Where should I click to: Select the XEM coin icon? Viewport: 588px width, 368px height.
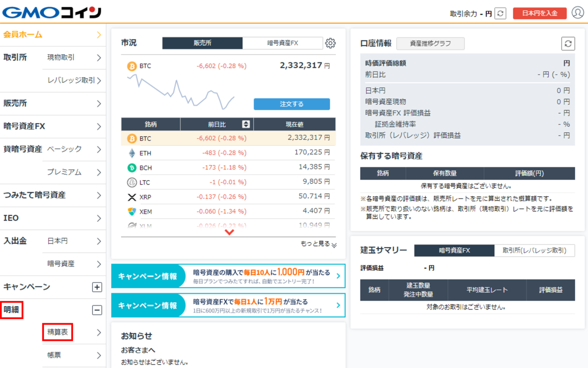click(x=132, y=212)
